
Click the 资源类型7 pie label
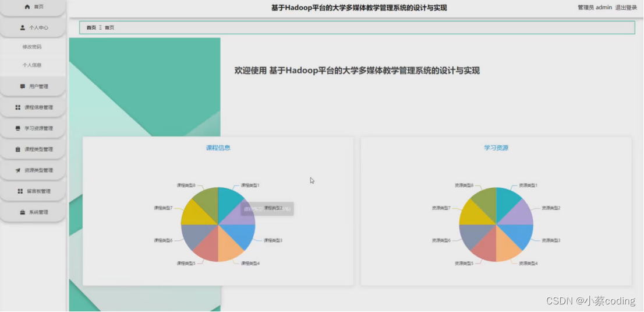441,208
